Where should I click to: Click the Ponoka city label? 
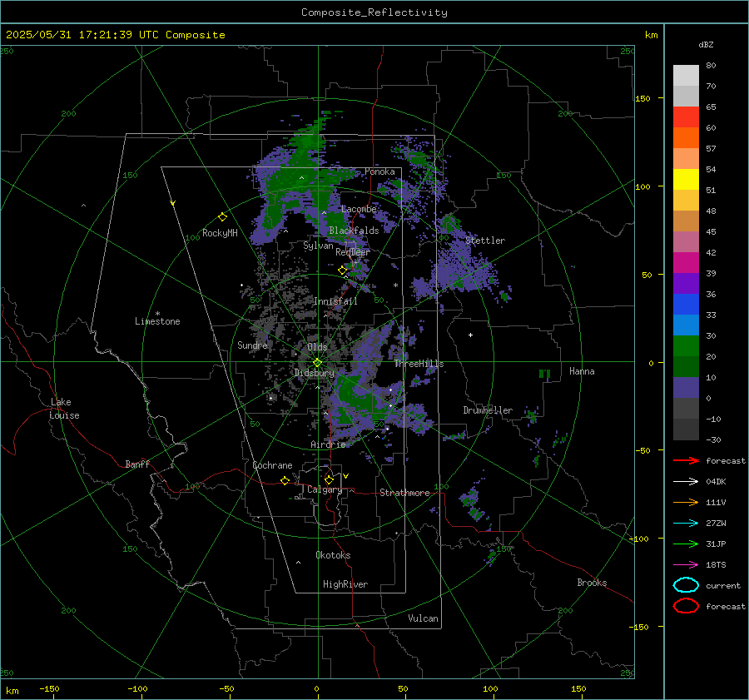(379, 171)
